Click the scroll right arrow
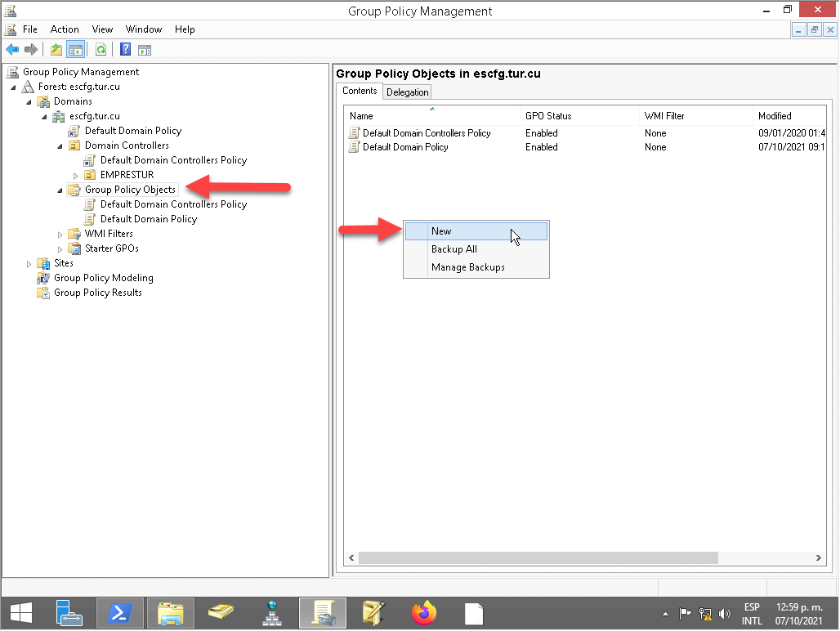This screenshot has height=631, width=840. tap(819, 557)
